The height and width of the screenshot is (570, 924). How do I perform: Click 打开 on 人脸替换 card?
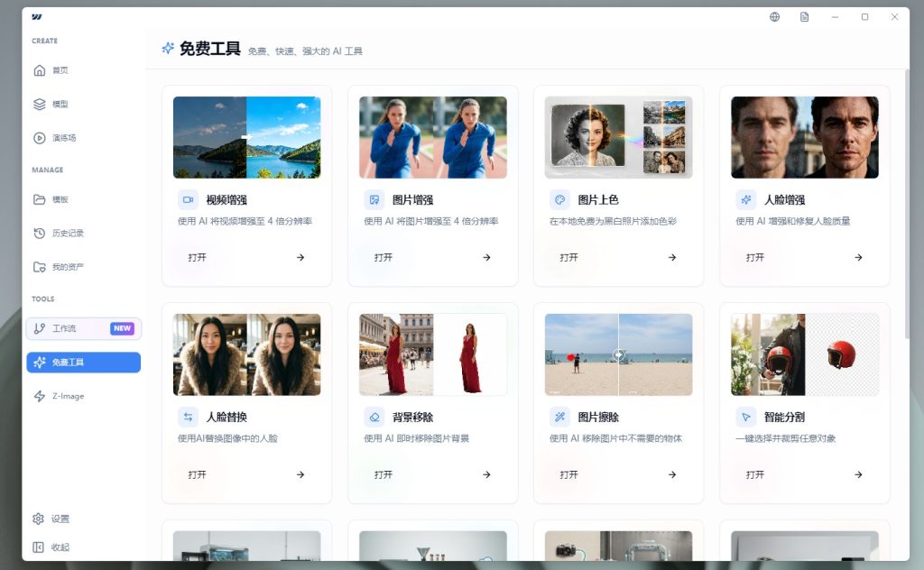point(197,474)
